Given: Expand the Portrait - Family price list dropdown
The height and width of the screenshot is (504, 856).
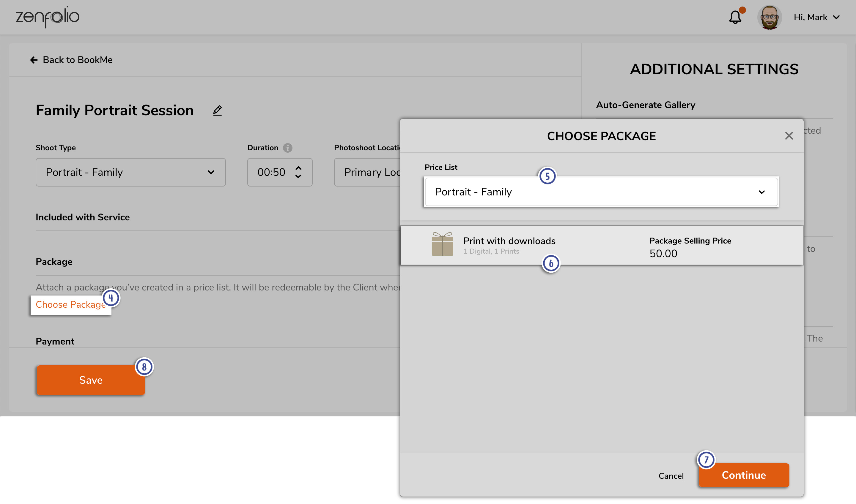Looking at the screenshot, I should (x=600, y=191).
